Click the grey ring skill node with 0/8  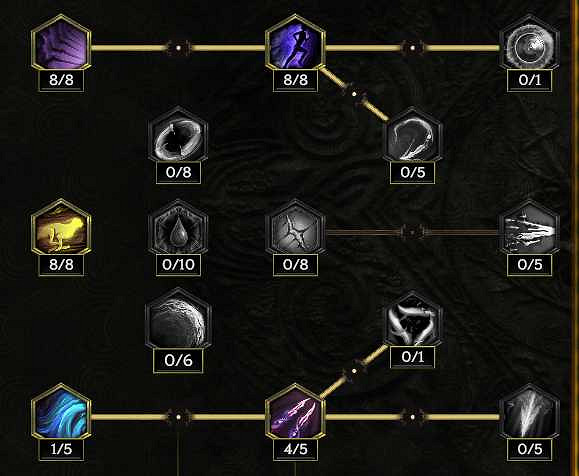[x=178, y=136]
